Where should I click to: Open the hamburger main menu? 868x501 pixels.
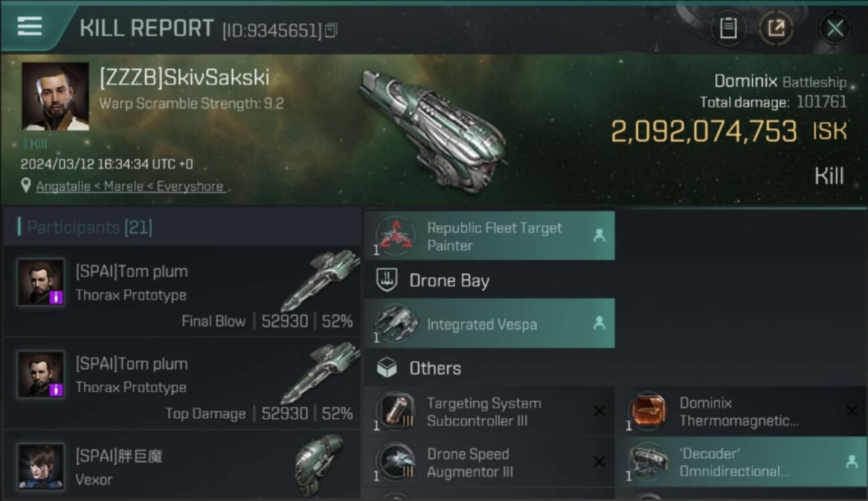click(30, 27)
